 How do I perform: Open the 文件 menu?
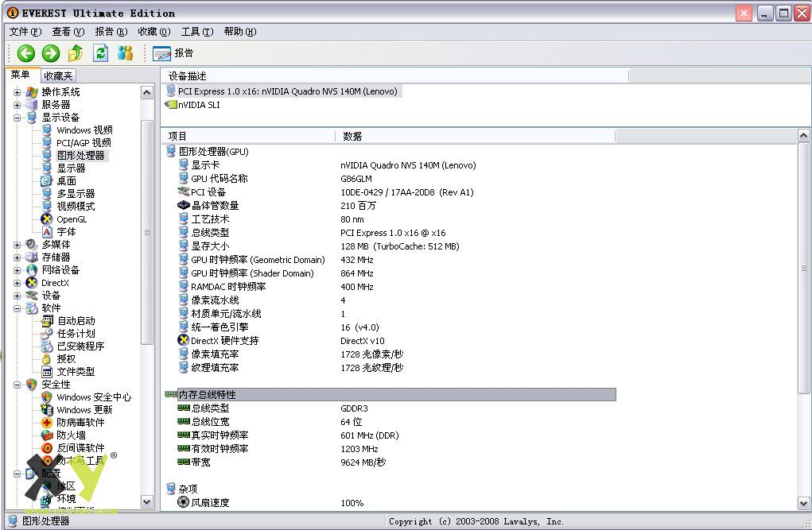tap(25, 32)
